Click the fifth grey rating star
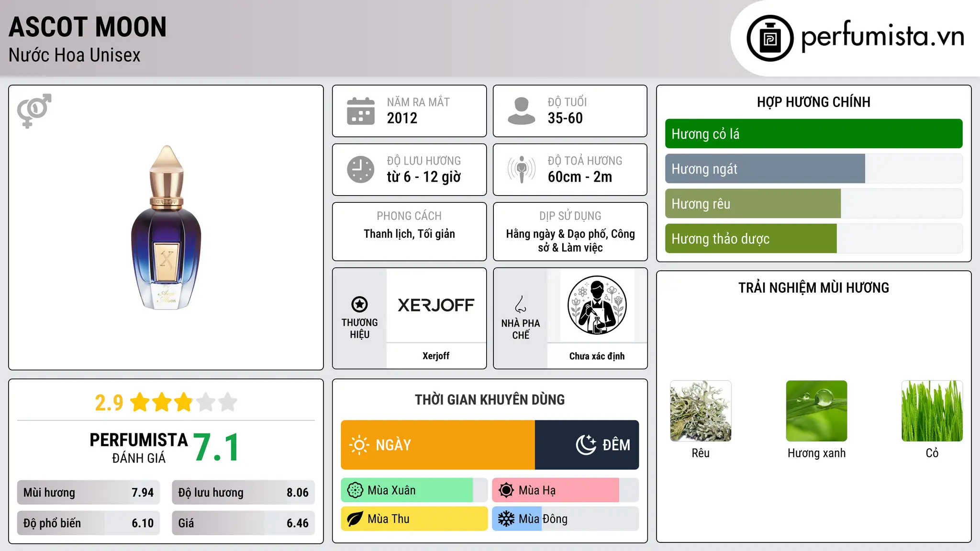The image size is (980, 551). click(x=228, y=402)
